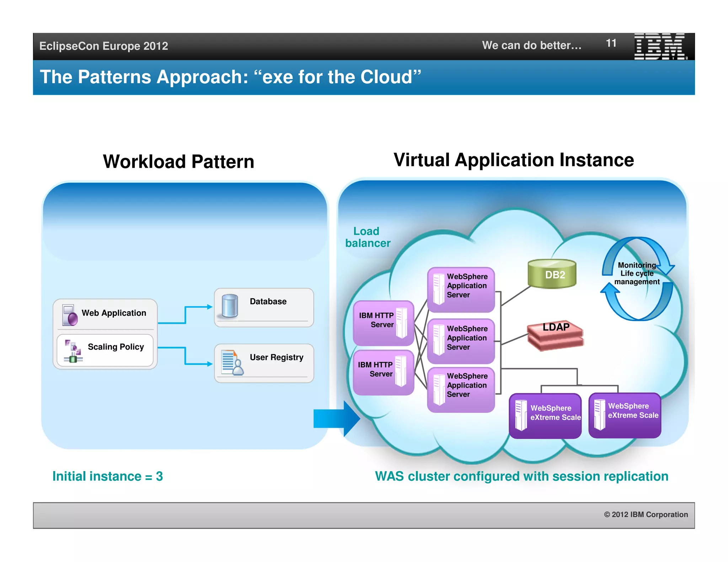This screenshot has height=562, width=728.
Task: Click the Initial instance = 3 text
Action: [107, 476]
